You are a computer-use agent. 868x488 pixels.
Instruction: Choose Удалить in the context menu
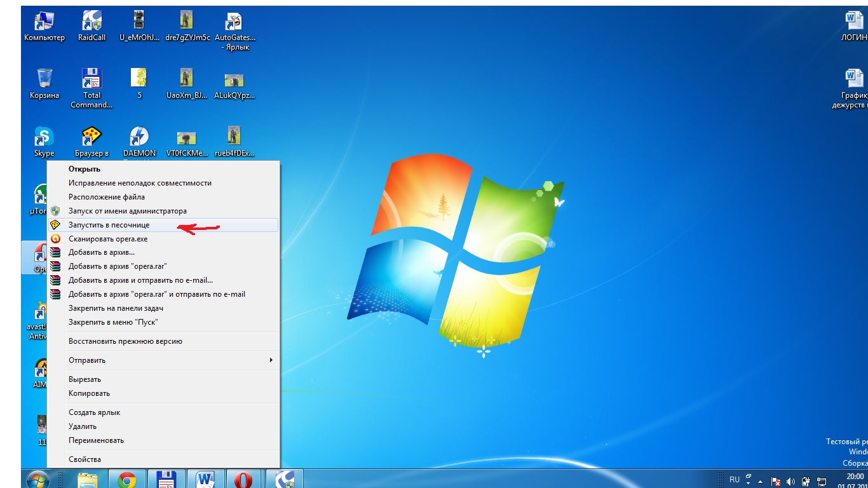pos(163,426)
